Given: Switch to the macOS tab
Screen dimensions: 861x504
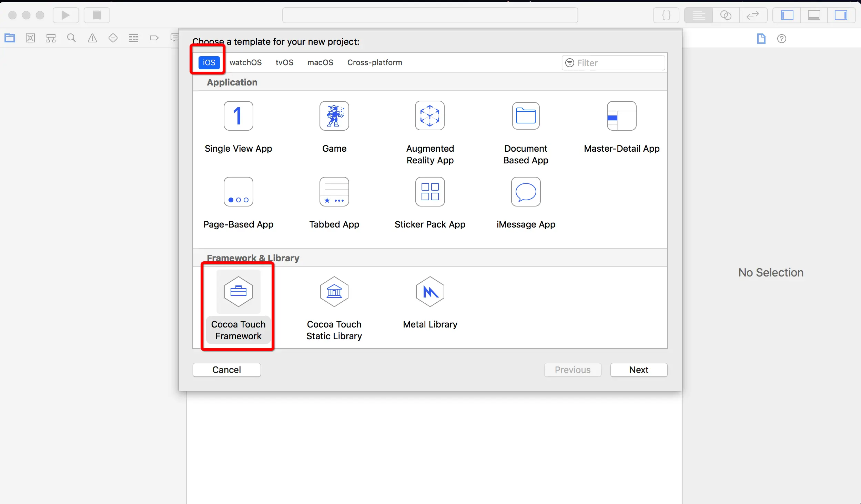Looking at the screenshot, I should click(x=320, y=62).
